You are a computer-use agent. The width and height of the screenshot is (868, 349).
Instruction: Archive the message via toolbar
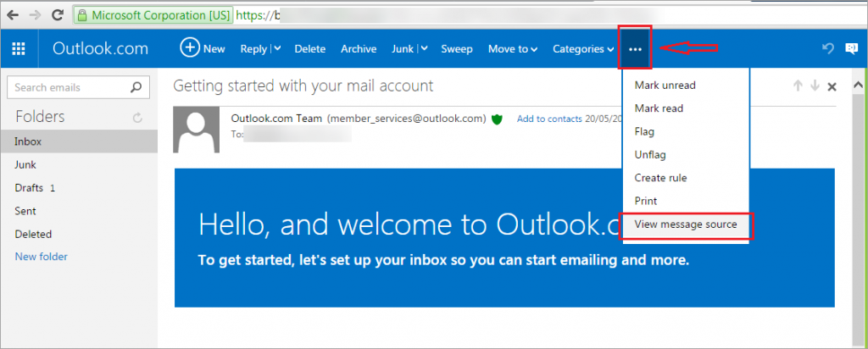point(359,48)
